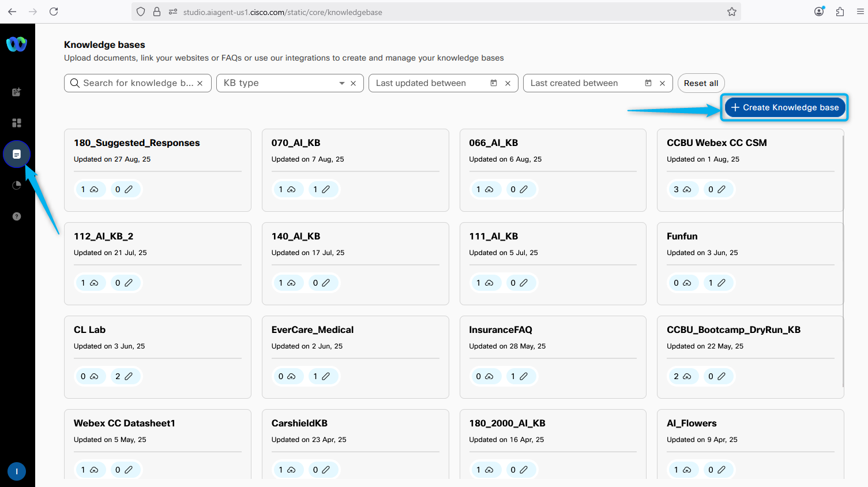Viewport: 868px width, 487px height.
Task: Expand the KB type dropdown
Action: coord(341,83)
